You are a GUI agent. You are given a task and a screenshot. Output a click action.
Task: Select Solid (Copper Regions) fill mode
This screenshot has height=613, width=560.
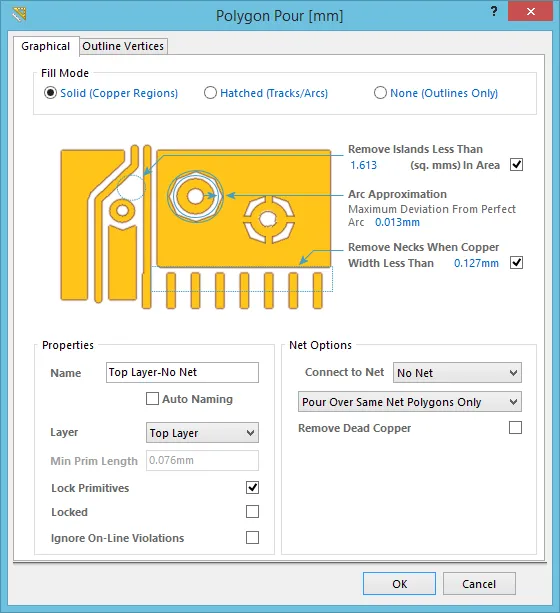50,93
